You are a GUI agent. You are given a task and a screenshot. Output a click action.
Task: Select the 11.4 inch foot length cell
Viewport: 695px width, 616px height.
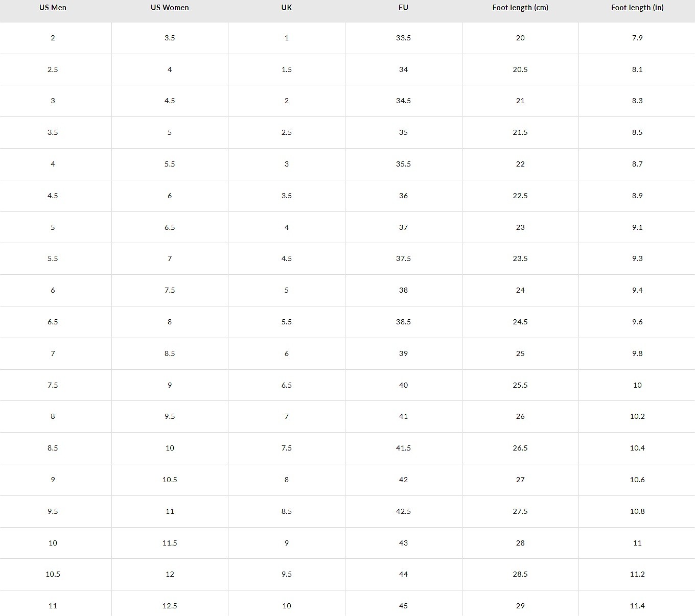click(x=637, y=606)
